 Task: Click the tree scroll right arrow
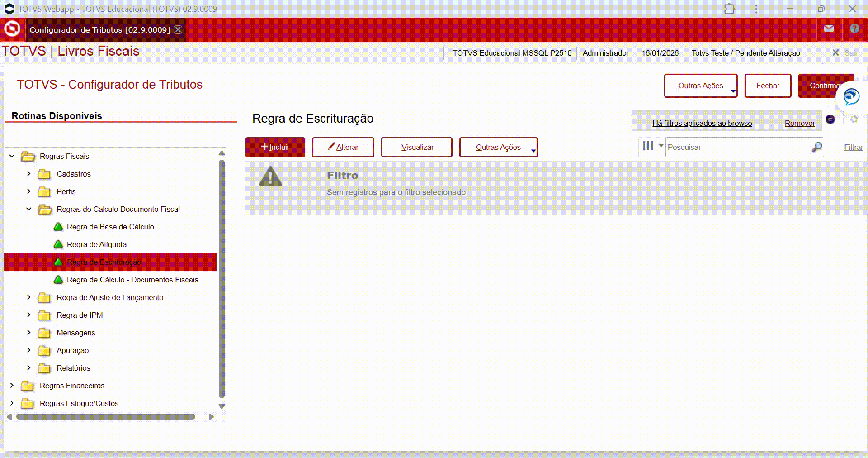coord(211,417)
